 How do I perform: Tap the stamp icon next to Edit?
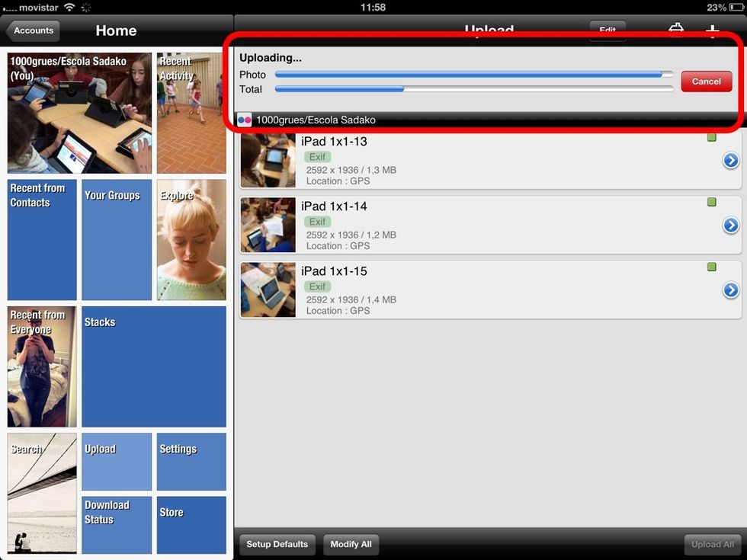click(676, 30)
